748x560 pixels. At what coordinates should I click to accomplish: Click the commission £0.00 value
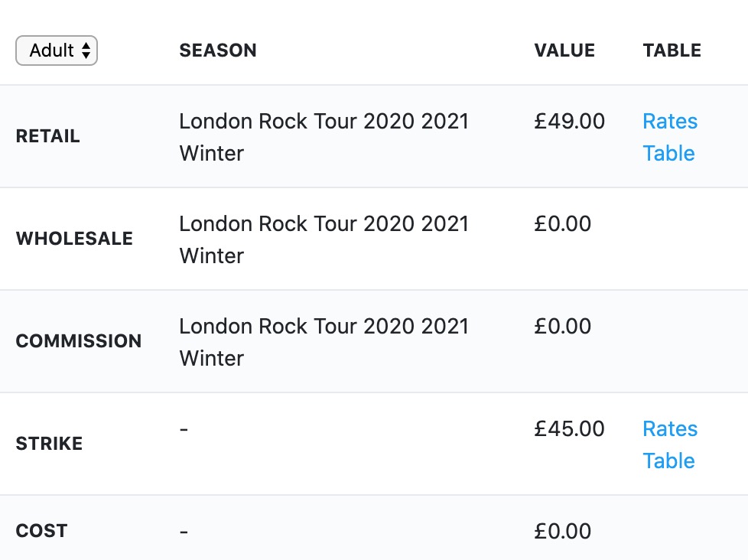coord(563,326)
